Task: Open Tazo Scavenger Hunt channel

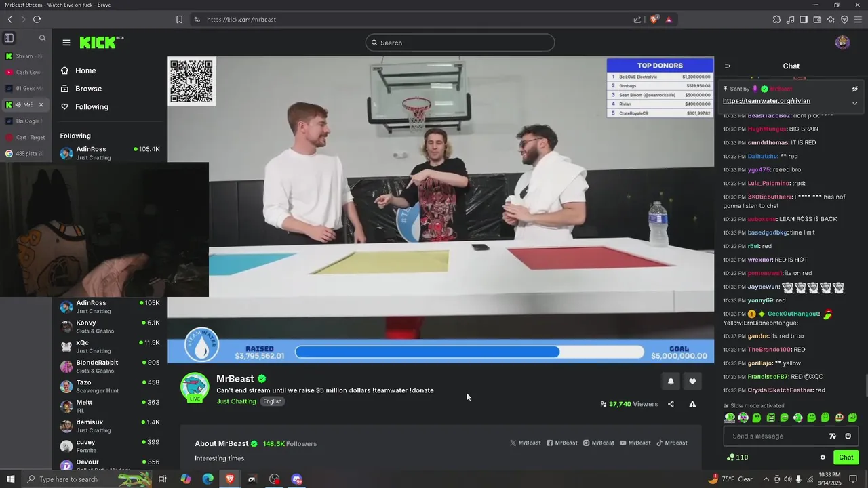Action: 110,386
